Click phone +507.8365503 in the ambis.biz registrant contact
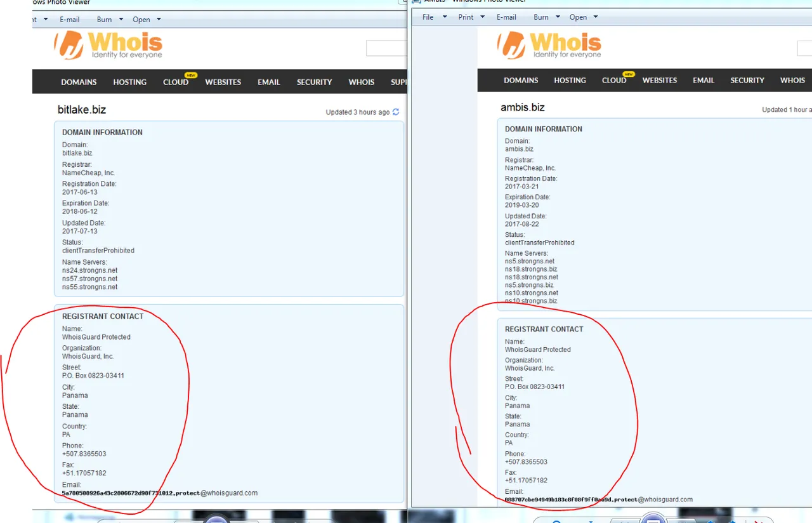The height and width of the screenshot is (523, 812). tap(526, 462)
